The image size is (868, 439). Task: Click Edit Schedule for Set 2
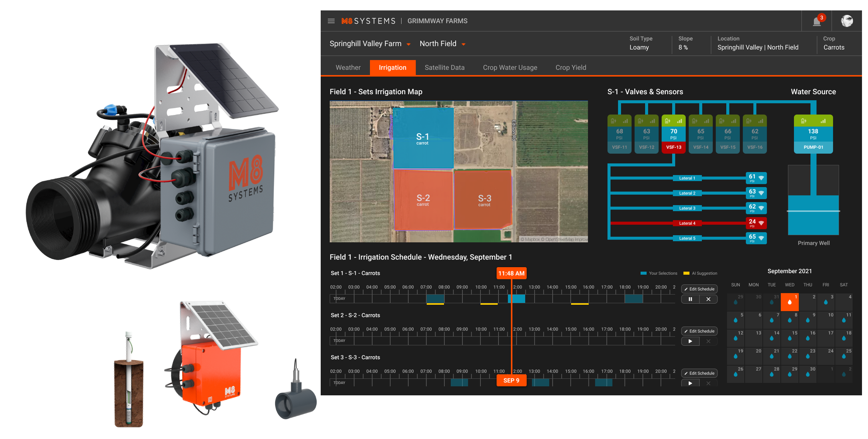[699, 331]
